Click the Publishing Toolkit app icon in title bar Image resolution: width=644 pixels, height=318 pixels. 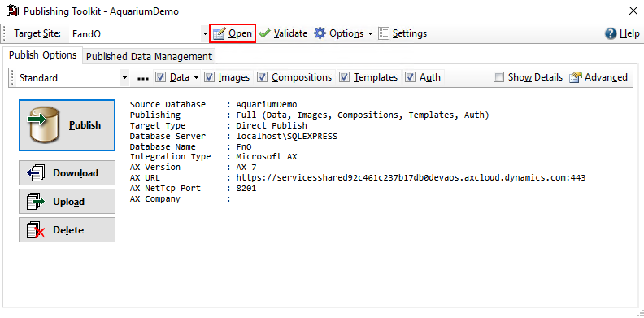13,11
